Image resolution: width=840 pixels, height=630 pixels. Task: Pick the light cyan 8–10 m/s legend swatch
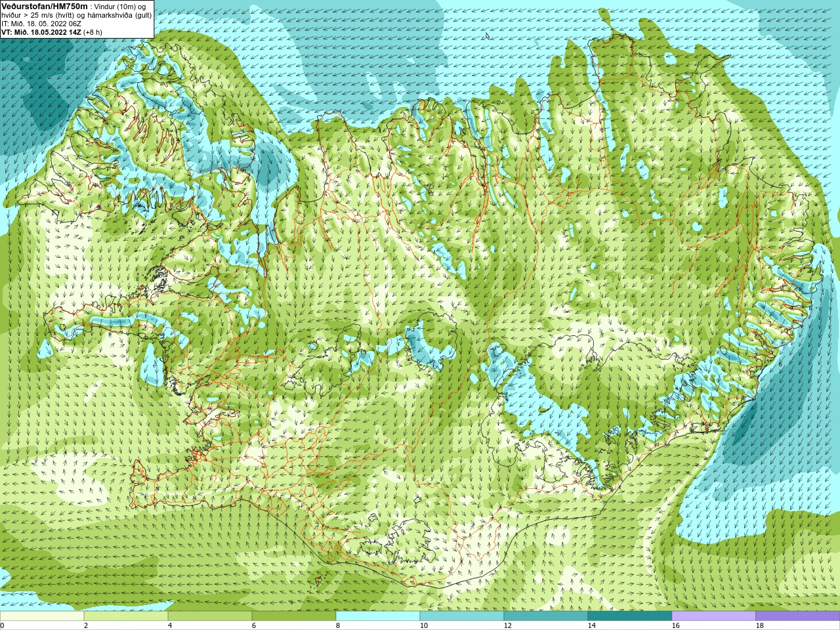(378, 616)
